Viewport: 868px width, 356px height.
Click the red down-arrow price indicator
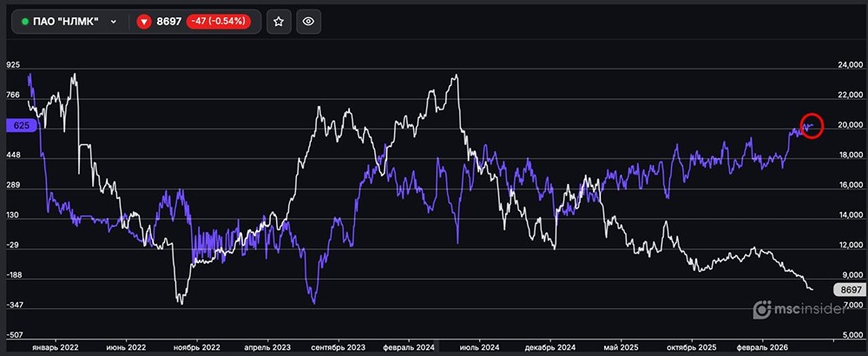pos(144,22)
